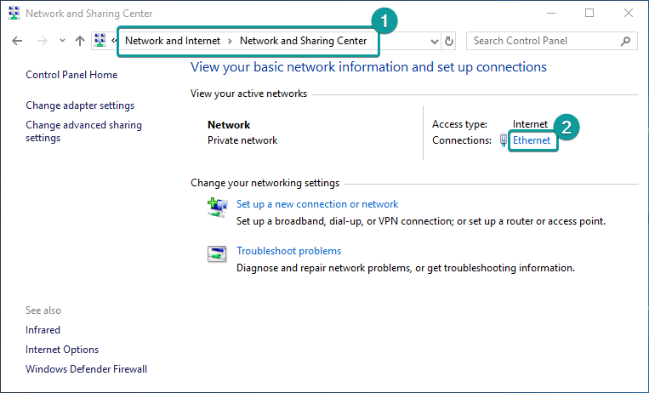Open the address bar history dropdown

[434, 41]
